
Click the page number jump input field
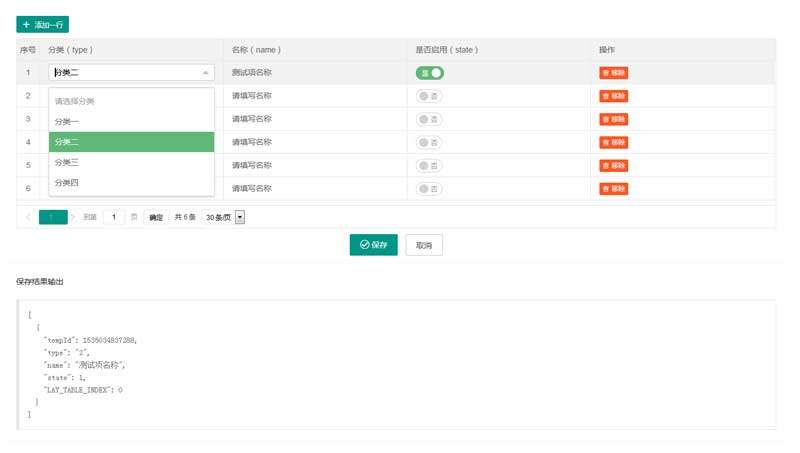(x=114, y=217)
